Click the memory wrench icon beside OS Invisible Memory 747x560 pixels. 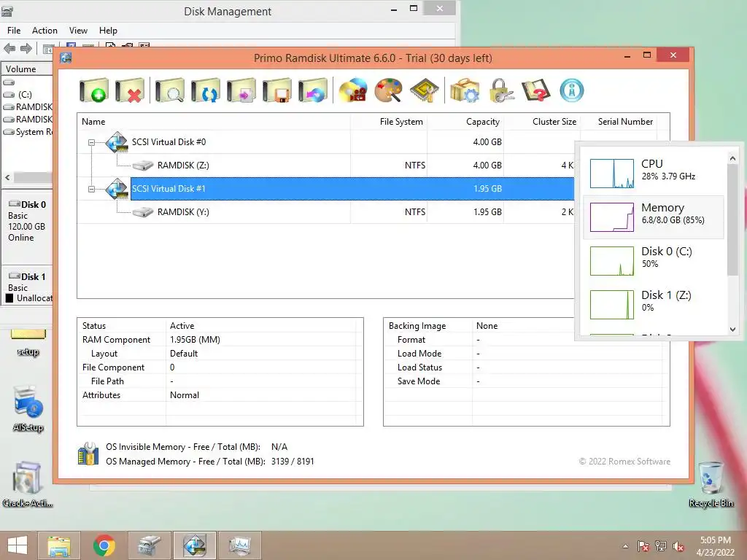point(88,454)
